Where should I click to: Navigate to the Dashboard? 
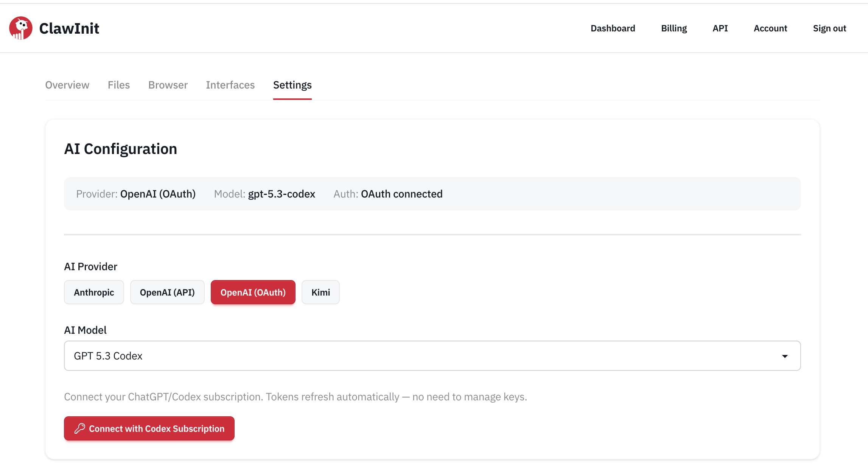tap(613, 28)
